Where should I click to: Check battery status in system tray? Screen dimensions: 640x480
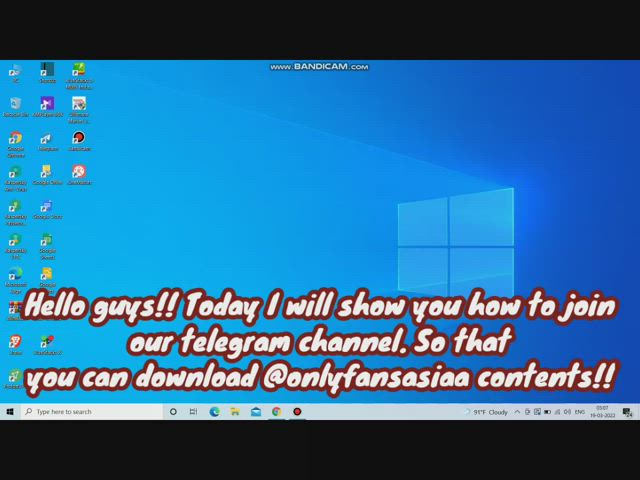click(x=547, y=412)
